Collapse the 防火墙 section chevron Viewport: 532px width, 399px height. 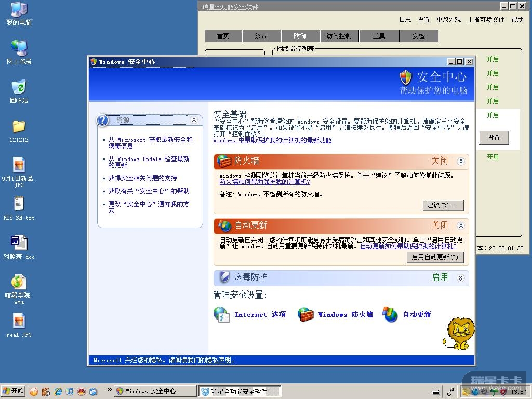(461, 162)
